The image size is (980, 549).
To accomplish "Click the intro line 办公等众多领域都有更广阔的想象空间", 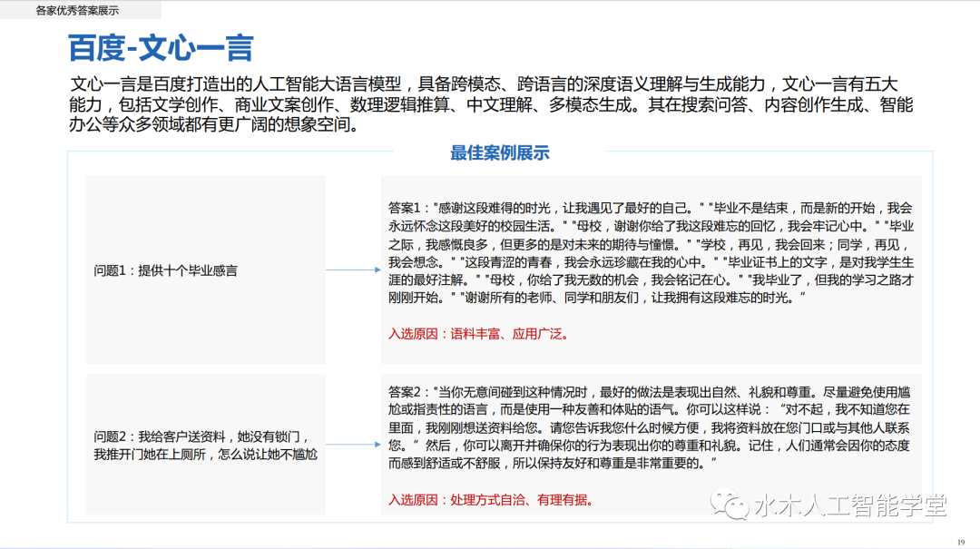I will coord(209,125).
